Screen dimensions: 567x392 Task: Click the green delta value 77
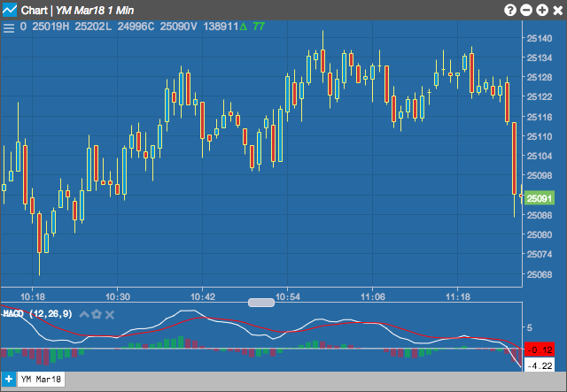[x=259, y=27]
